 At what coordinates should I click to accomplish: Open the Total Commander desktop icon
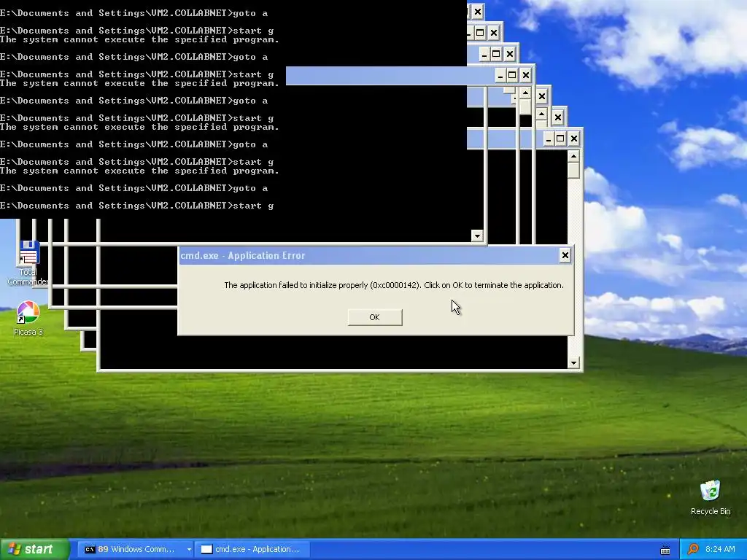(28, 262)
